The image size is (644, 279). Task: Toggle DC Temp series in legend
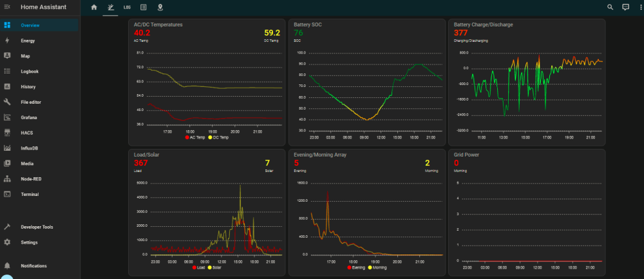[218, 137]
